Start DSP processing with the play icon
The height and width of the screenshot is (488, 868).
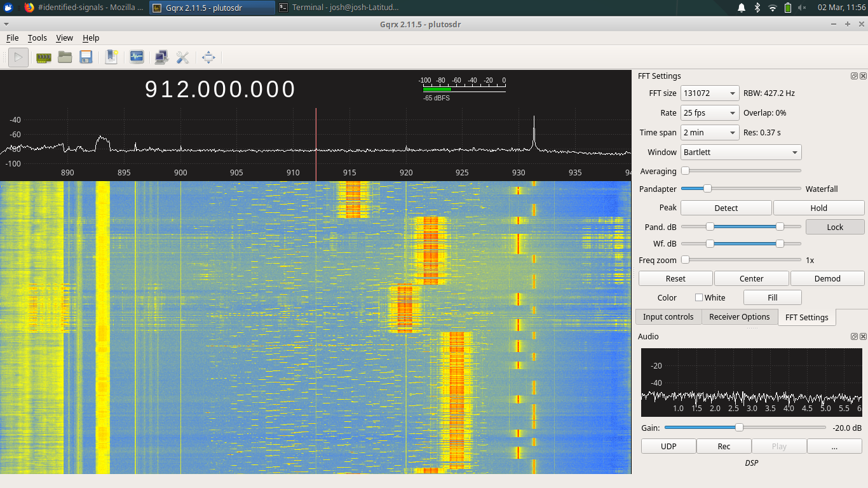point(18,57)
